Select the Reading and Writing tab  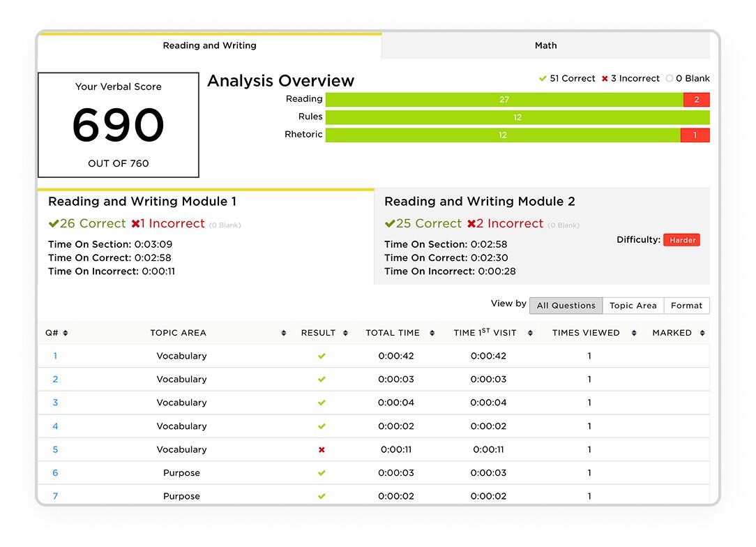click(x=209, y=46)
